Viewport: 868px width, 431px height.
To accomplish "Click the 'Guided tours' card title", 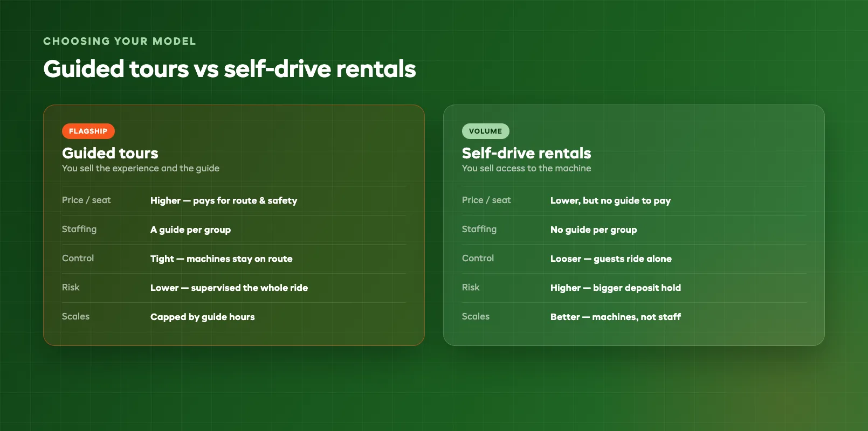I will [x=110, y=153].
